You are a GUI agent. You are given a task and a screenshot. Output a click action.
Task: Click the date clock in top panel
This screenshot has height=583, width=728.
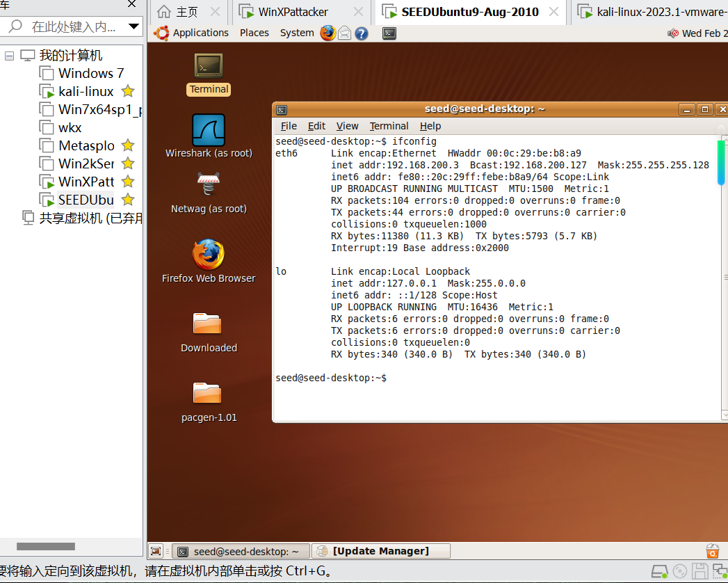click(705, 33)
